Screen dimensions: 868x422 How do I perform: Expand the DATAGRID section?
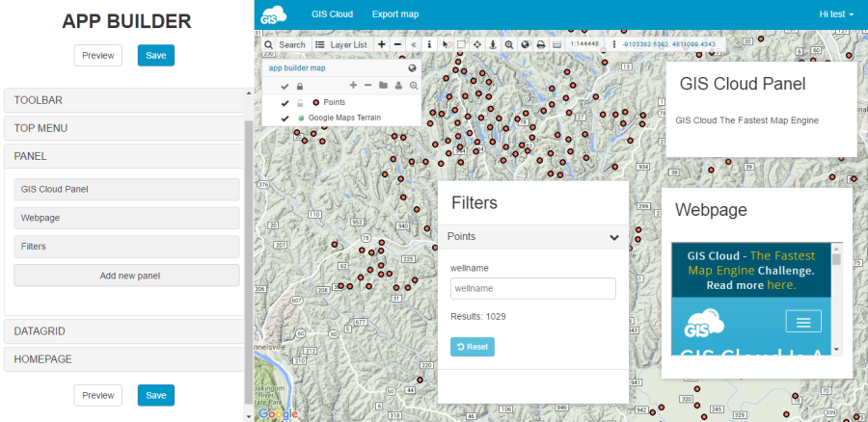coord(124,331)
